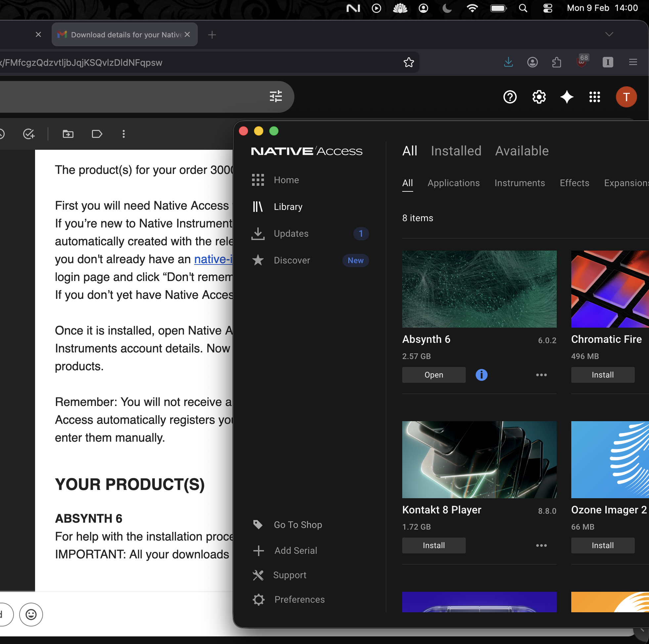Click Go To Shop in the sidebar

coord(298,524)
